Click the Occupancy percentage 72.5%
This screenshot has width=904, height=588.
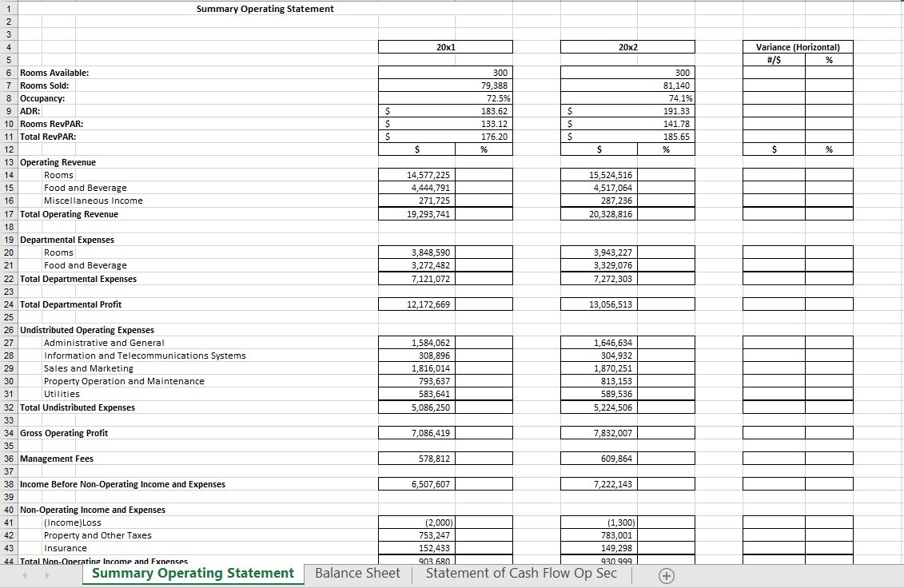tap(444, 98)
